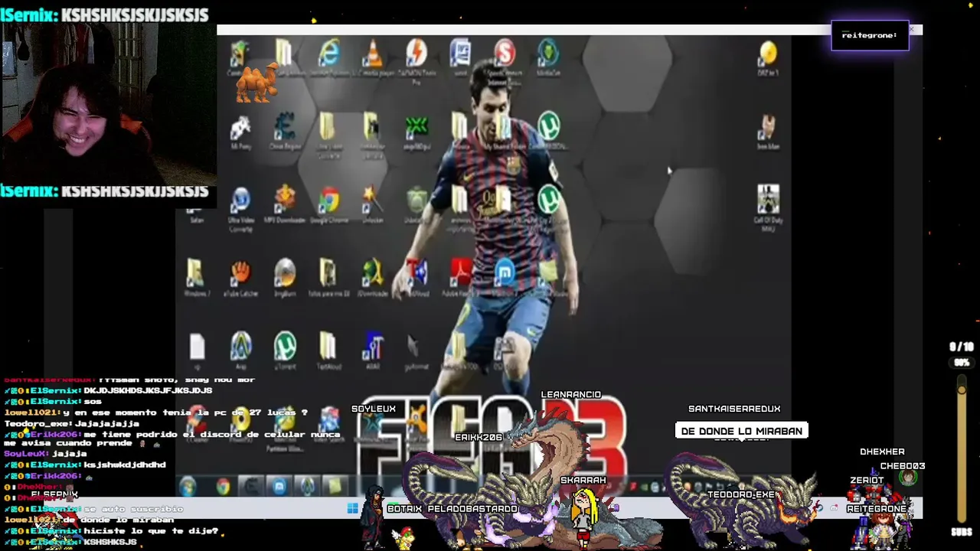980x551 pixels.
Task: Launch the JDownloader shortcut
Action: [x=373, y=274]
